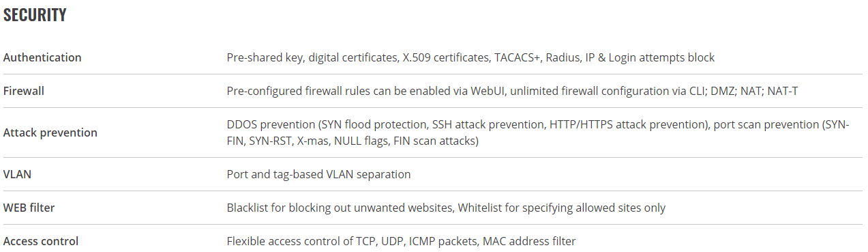Select the Authentication row label
The width and height of the screenshot is (868, 252).
point(42,57)
